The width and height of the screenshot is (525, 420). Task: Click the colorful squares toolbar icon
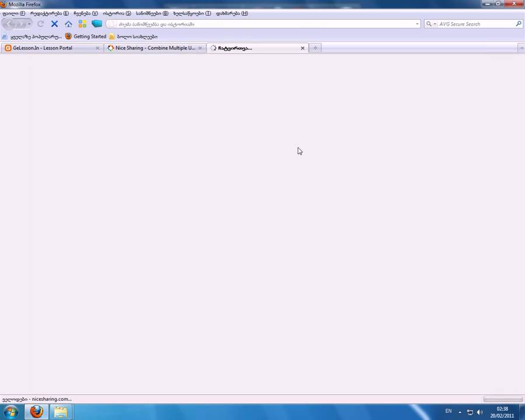click(82, 24)
